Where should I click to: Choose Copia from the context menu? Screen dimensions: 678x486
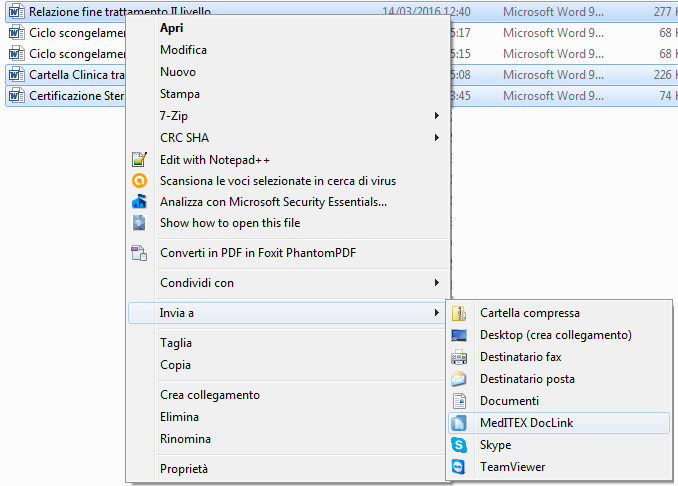(x=175, y=365)
